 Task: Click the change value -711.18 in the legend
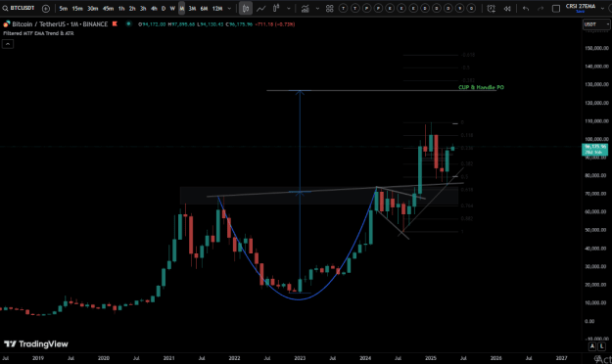[x=263, y=24]
